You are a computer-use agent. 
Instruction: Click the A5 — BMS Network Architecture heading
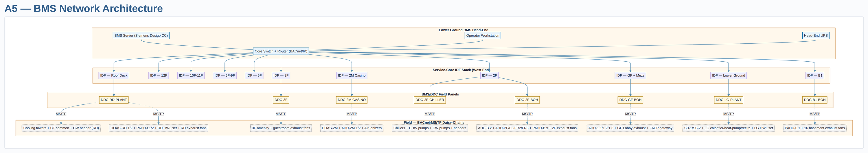(84, 8)
